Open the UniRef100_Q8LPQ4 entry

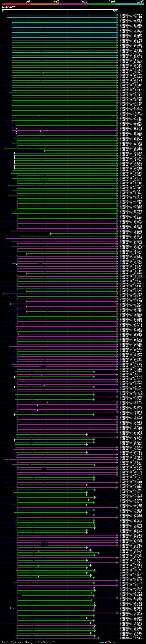(131, 40)
